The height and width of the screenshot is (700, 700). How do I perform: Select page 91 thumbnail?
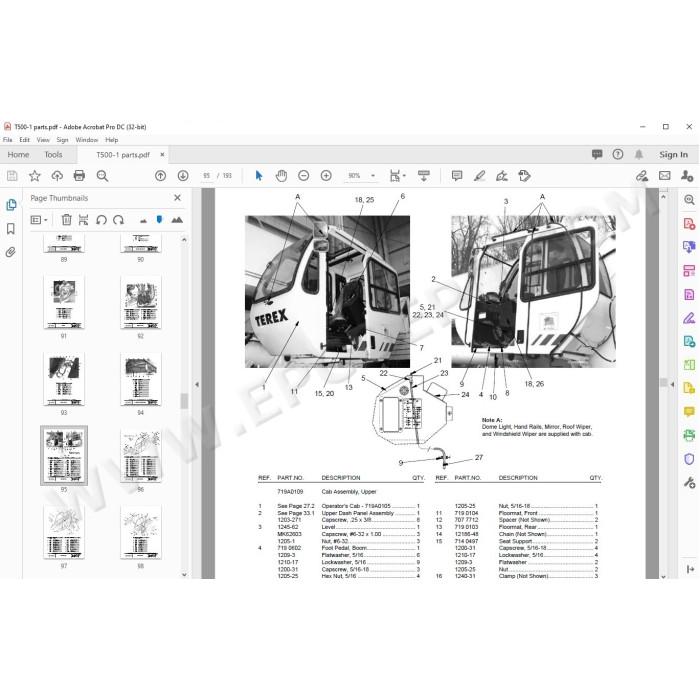coord(64,302)
